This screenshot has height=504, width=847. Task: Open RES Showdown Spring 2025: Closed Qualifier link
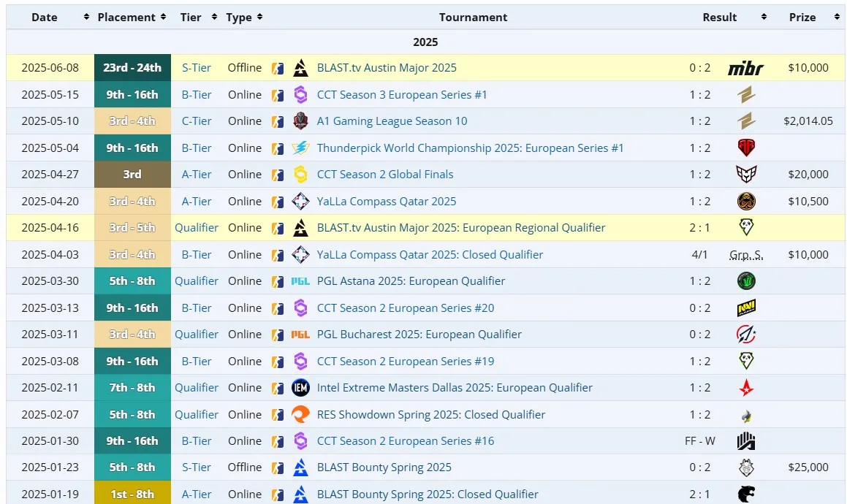pos(431,415)
